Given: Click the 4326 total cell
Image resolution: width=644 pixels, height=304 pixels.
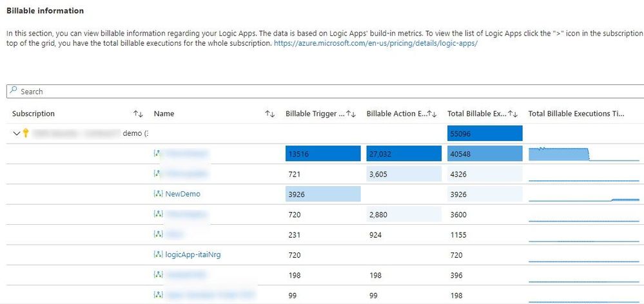Looking at the screenshot, I should click(485, 174).
